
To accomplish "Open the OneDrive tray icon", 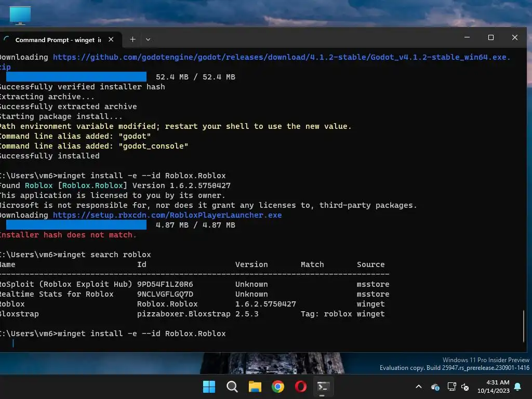I will (x=435, y=387).
